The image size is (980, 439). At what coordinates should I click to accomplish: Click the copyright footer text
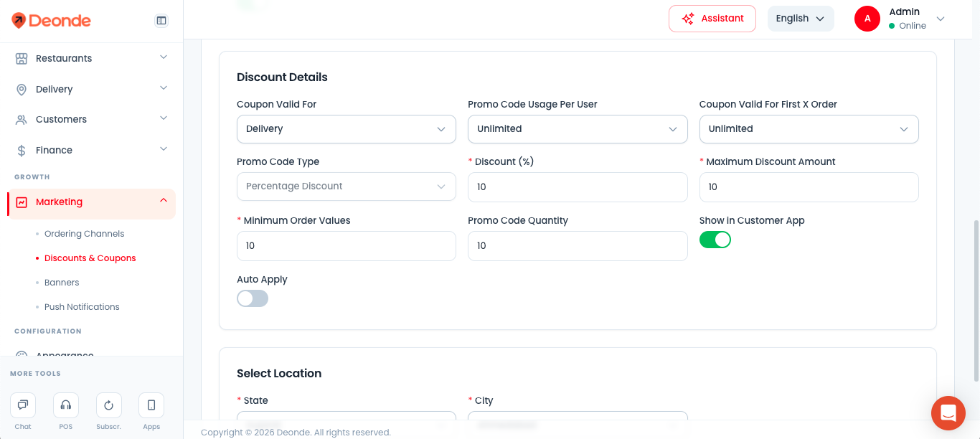click(296, 433)
